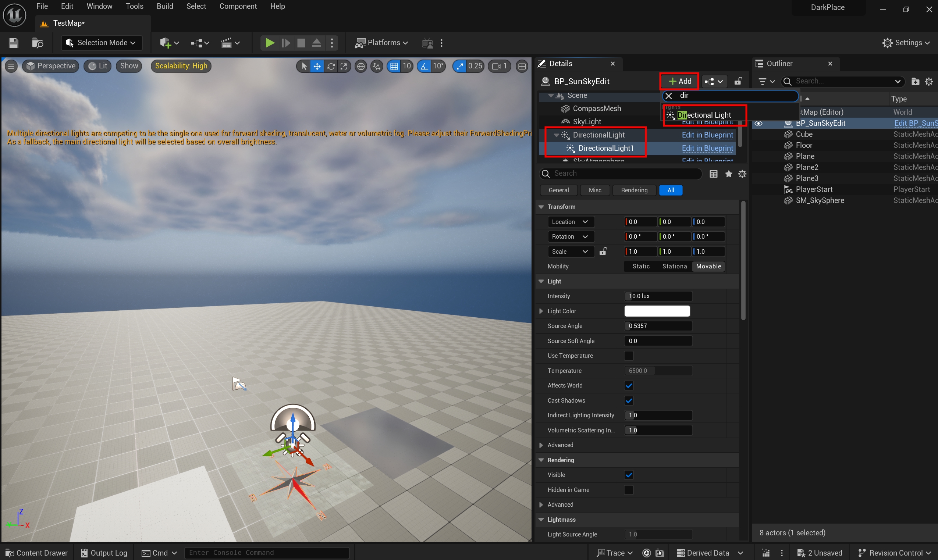Select the rotate transform tool icon
Viewport: 938px width, 560px height.
click(x=331, y=67)
